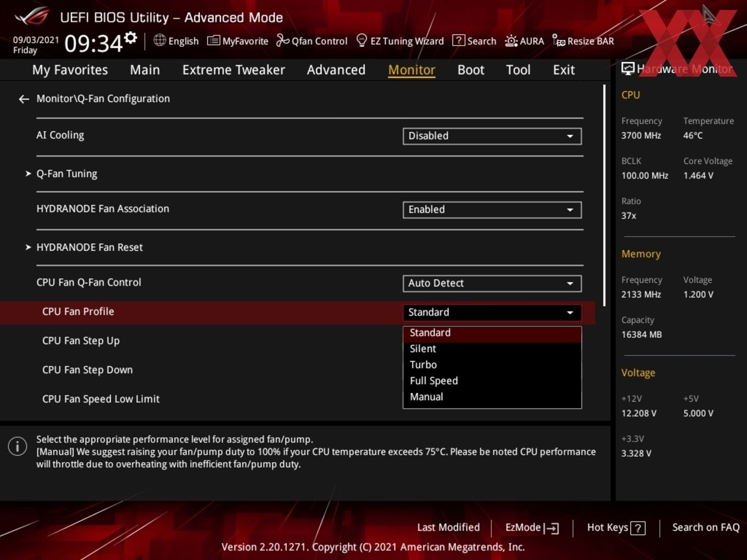This screenshot has width=747, height=560.
Task: Select Manual fan profile option
Action: pos(492,396)
